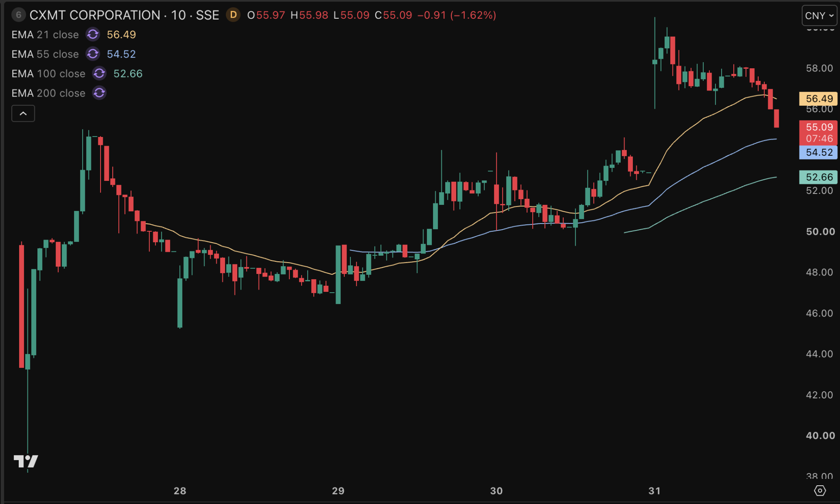Click the EMA 55 refresh source icon
840x504 pixels.
[x=93, y=54]
